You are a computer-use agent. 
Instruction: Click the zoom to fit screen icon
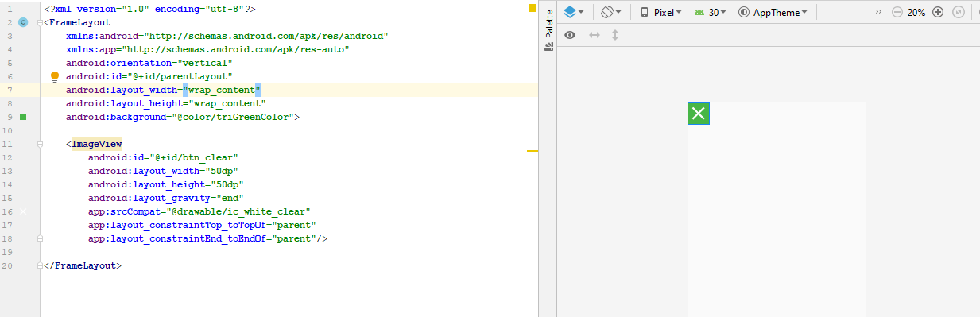point(959,13)
